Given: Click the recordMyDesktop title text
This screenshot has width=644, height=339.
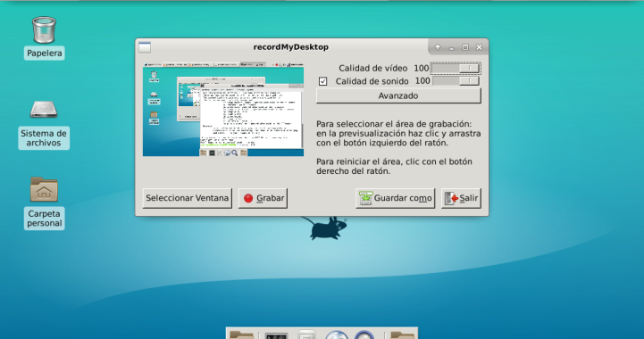Looking at the screenshot, I should pos(291,47).
